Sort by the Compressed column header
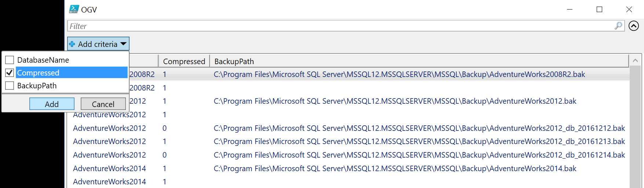 pos(184,61)
